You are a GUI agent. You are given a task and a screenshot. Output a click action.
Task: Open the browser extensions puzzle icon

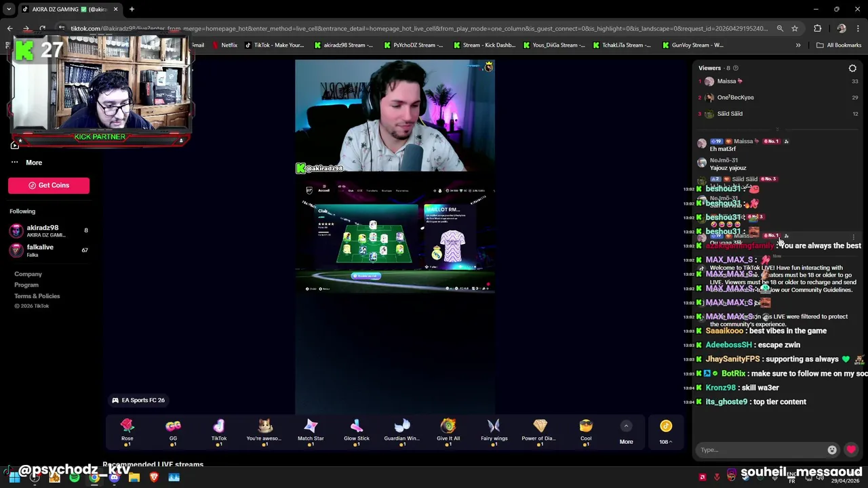[817, 28]
